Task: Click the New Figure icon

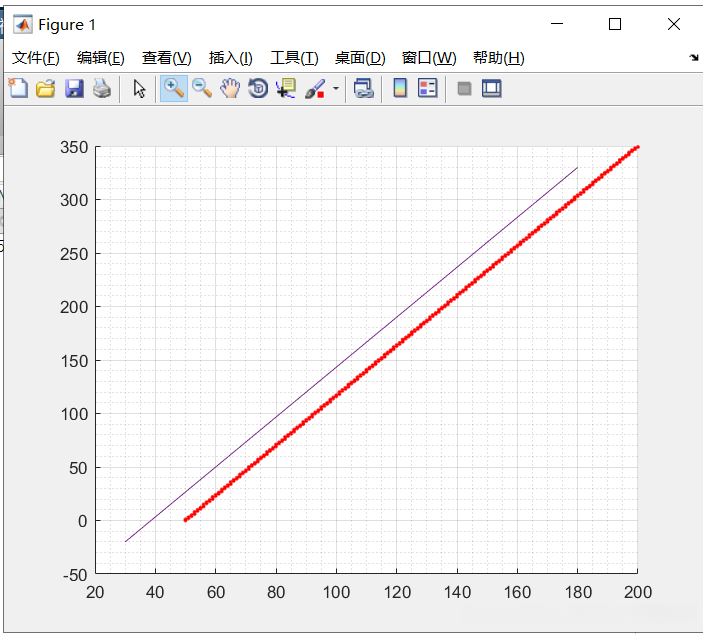Action: [18, 88]
